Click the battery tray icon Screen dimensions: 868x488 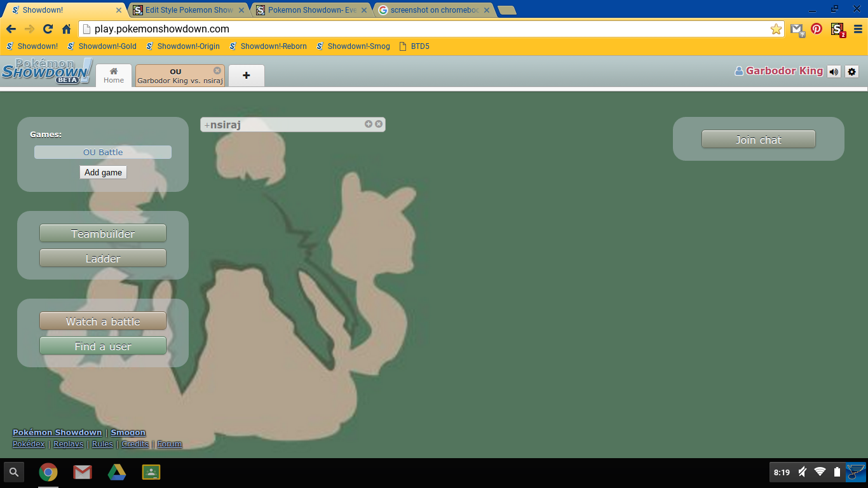click(x=837, y=472)
